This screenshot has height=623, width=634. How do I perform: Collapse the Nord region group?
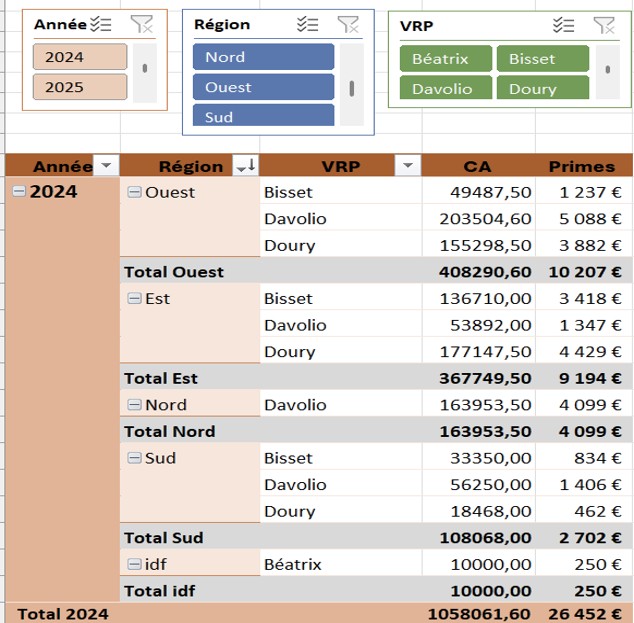134,405
